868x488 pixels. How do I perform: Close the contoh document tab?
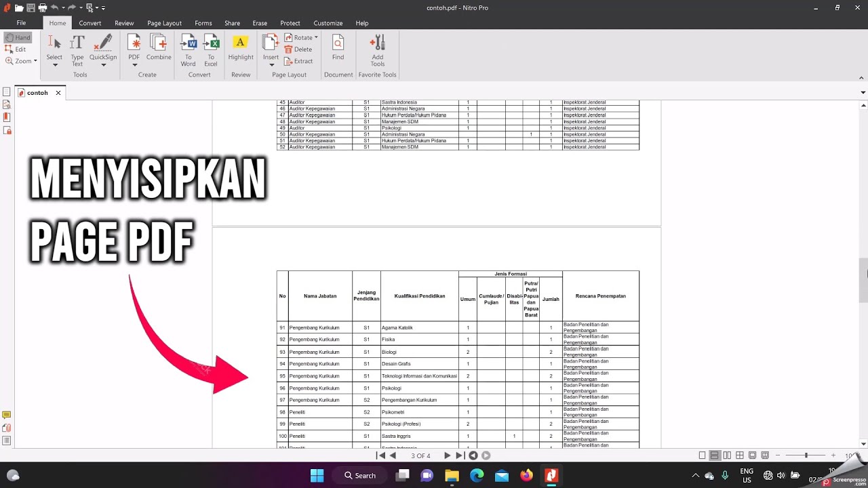click(x=58, y=93)
